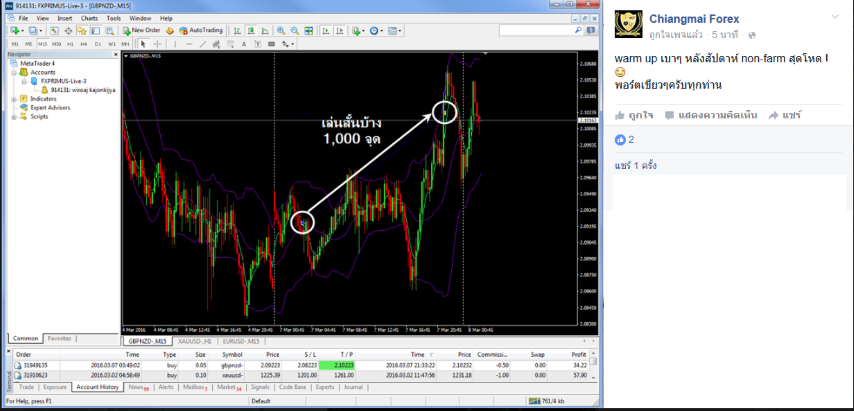Open the Charts menu
Viewport: 854px width, 411px height.
[x=89, y=18]
